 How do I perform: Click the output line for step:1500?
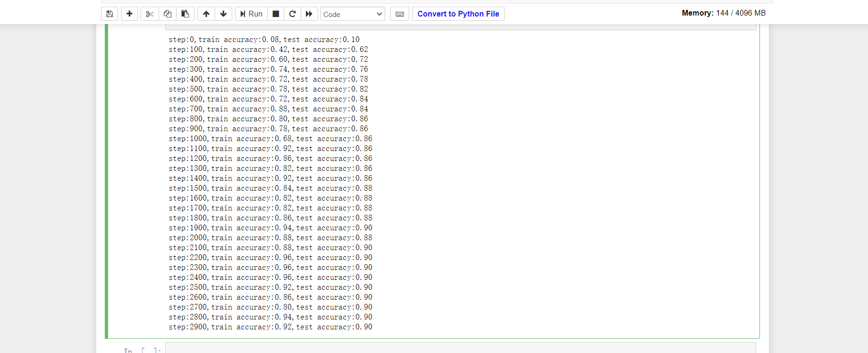click(x=270, y=188)
